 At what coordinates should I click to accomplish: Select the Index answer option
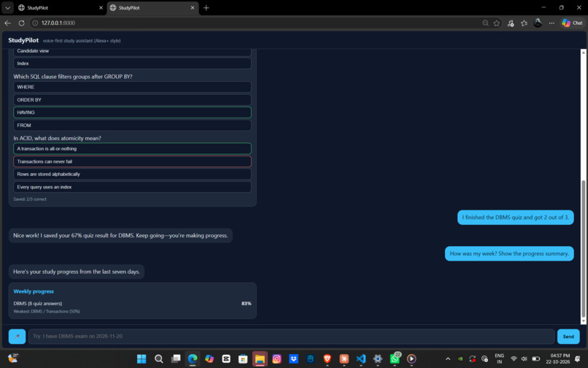132,64
